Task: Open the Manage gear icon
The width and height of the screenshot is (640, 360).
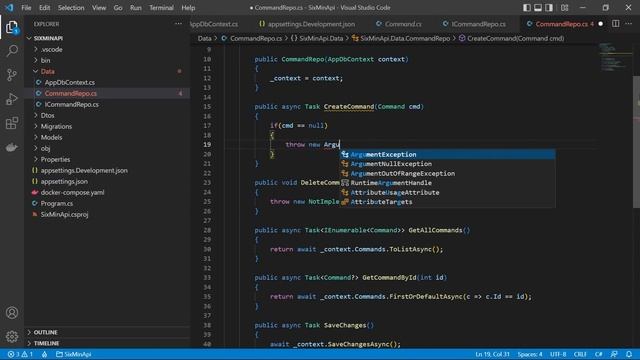Action: coord(12,336)
